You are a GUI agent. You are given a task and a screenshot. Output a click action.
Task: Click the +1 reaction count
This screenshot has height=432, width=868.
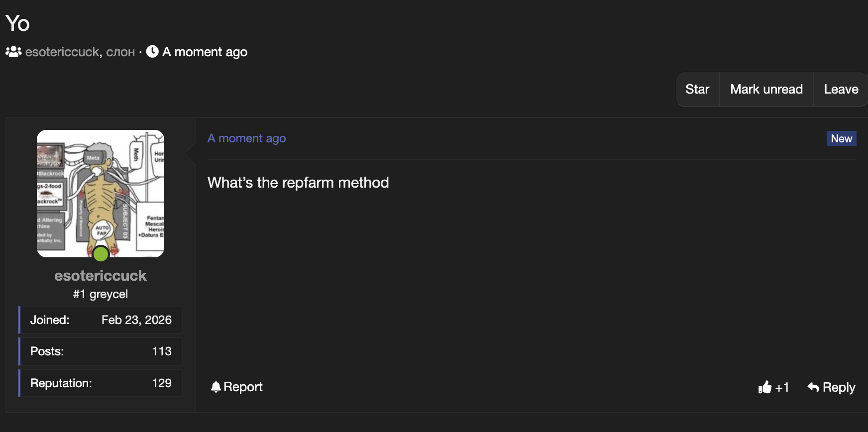pyautogui.click(x=782, y=387)
